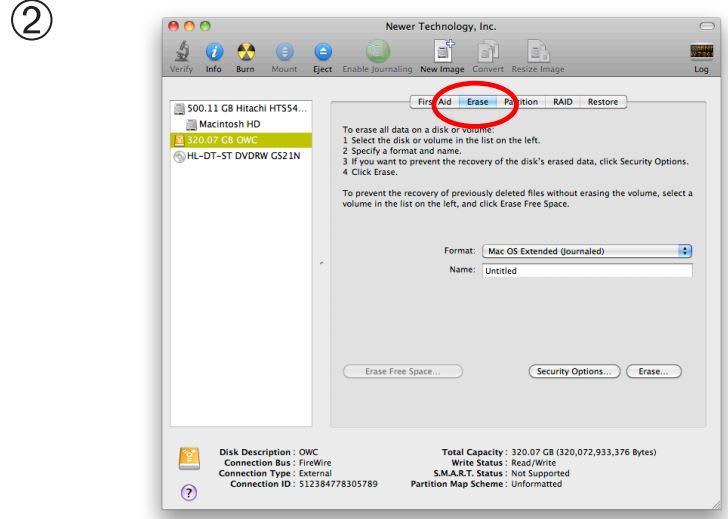Click the Connection Bus value FireWire
Viewport: 728px width, 519px height.
315,462
